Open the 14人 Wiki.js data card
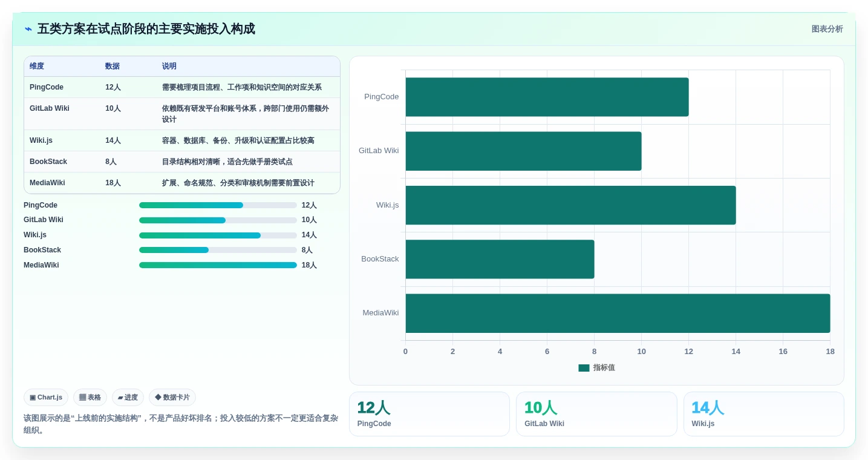This screenshot has height=460, width=868. (x=764, y=414)
